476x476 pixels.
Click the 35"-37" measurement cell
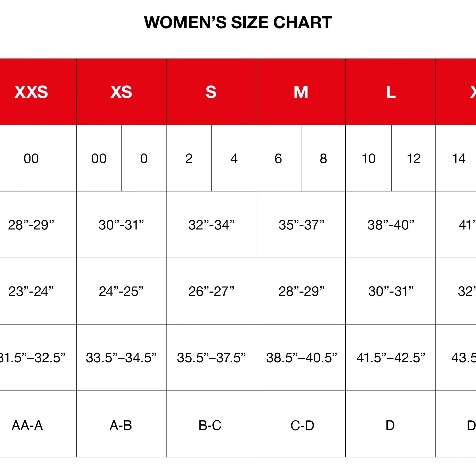click(x=301, y=225)
